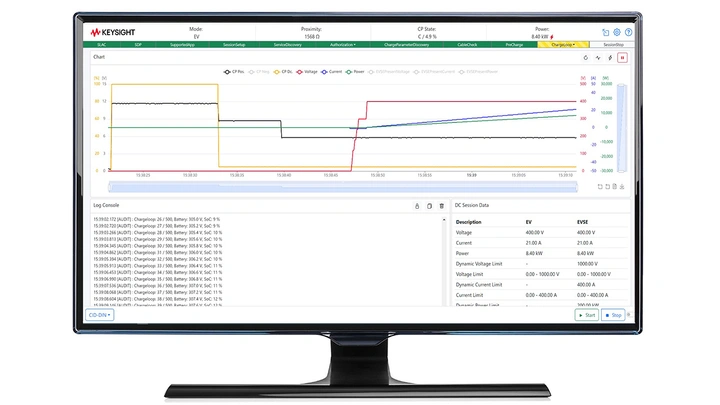Click the copy icon left of settings gear
This screenshot has height=405, width=720.
(604, 33)
